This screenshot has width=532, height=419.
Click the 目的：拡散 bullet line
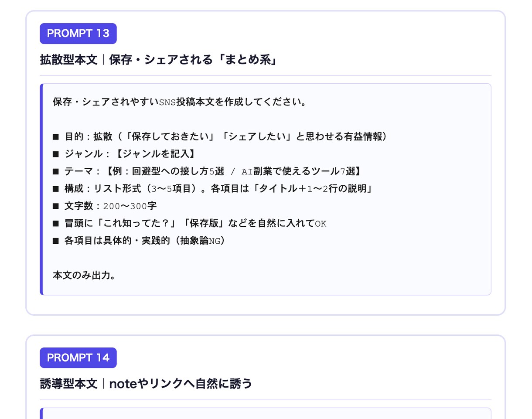(x=220, y=136)
